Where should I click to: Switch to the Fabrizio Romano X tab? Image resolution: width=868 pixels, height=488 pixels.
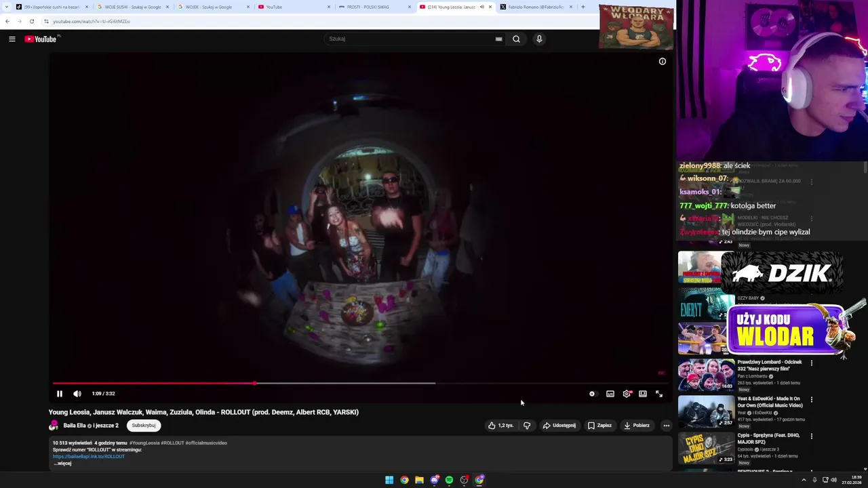click(x=536, y=7)
